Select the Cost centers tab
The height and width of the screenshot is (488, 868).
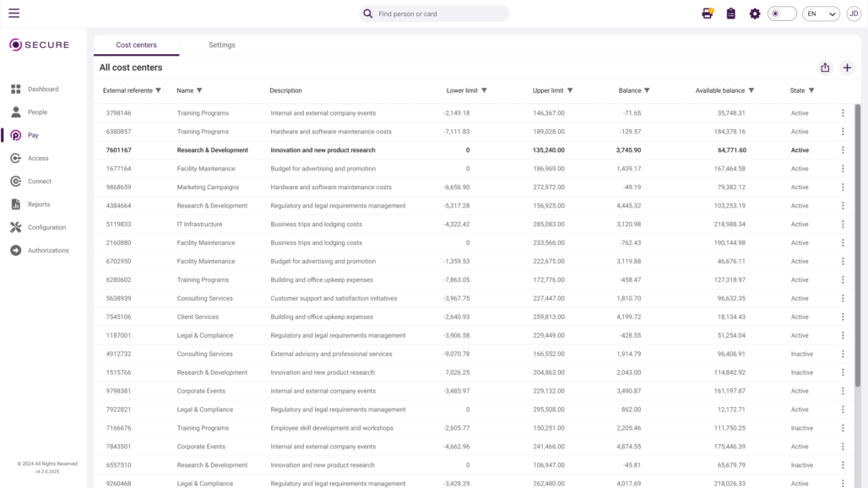pos(136,46)
